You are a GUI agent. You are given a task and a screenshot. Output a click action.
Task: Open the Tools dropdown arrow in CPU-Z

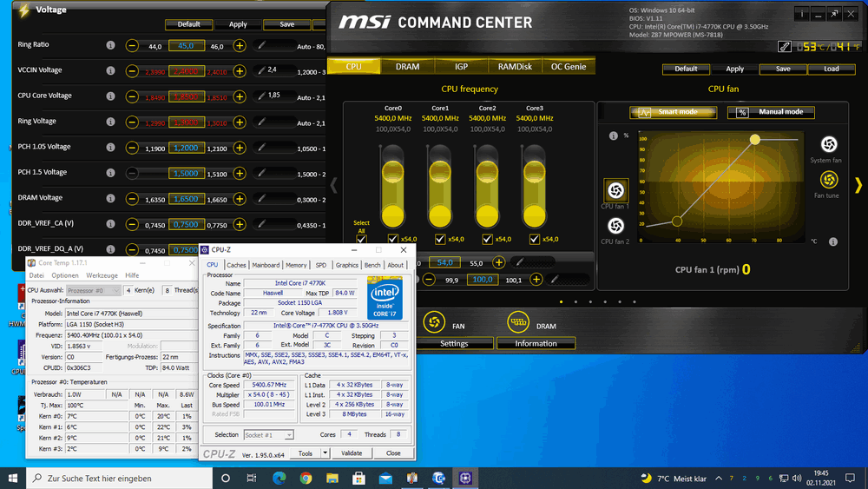(x=325, y=453)
